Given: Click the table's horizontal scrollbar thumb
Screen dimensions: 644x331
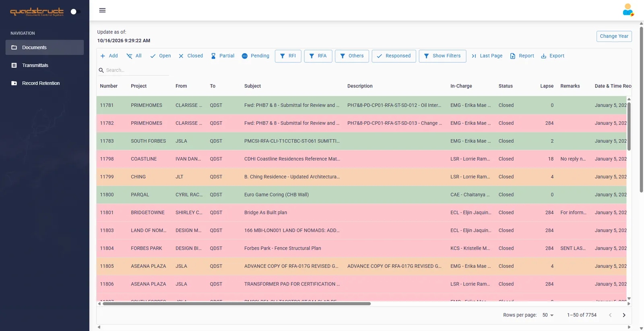Looking at the screenshot, I should 237,304.
